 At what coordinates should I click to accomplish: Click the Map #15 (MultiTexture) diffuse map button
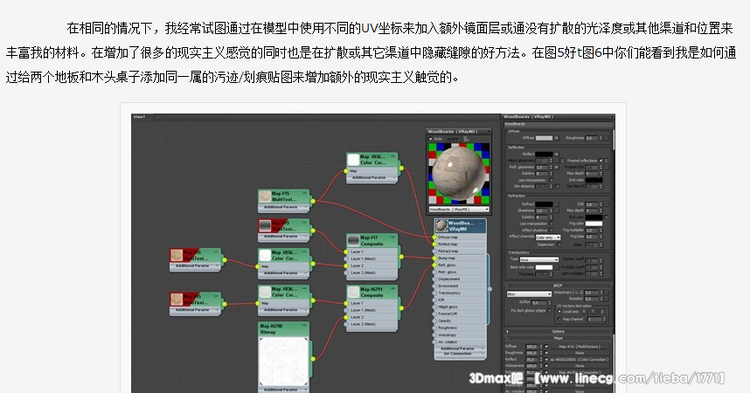point(579,347)
